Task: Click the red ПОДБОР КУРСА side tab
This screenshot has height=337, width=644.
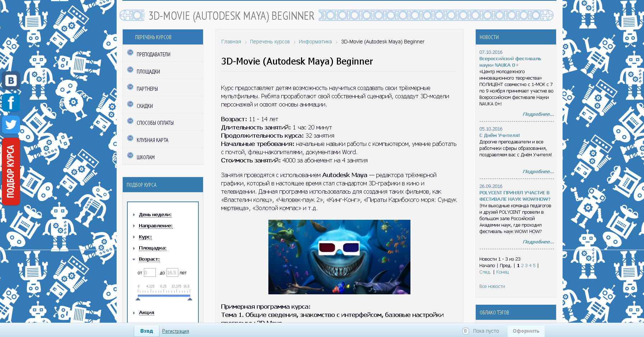Action: point(11,171)
